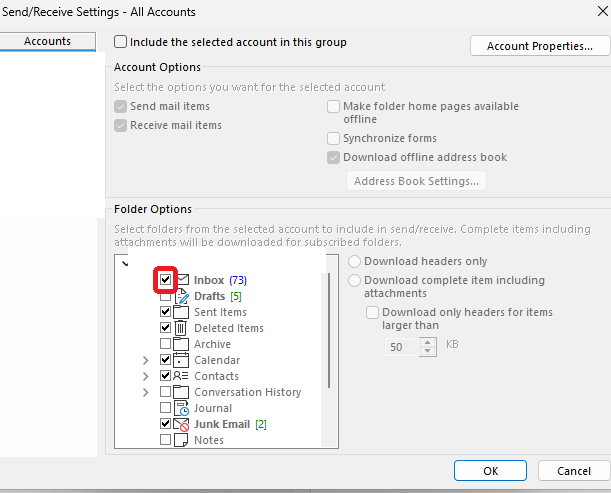Click the Archive folder icon
The image size is (611, 493).
(181, 344)
